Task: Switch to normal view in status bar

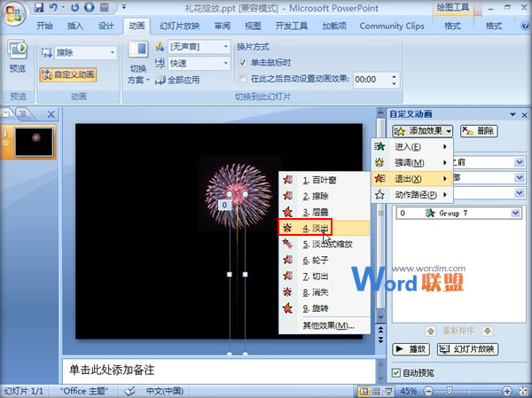Action: click(x=364, y=391)
